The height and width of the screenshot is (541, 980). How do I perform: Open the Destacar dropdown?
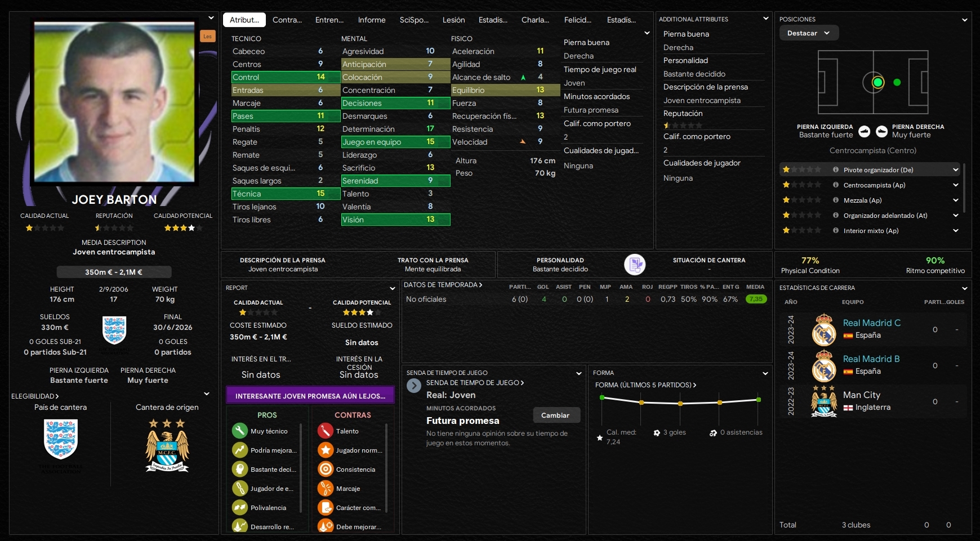[809, 33]
